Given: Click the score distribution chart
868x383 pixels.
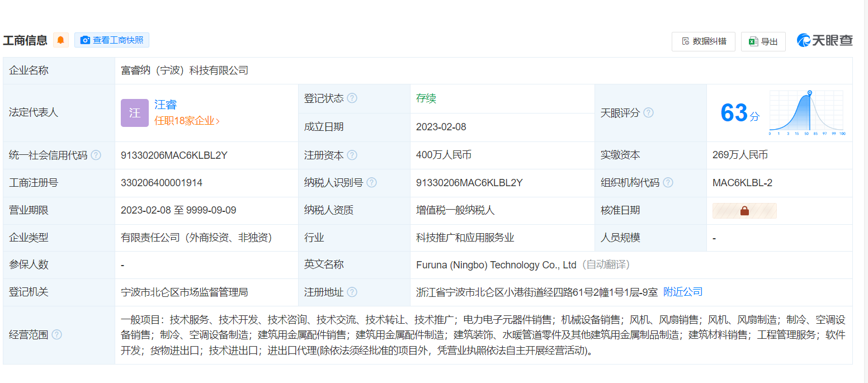Looking at the screenshot, I should click(x=807, y=113).
